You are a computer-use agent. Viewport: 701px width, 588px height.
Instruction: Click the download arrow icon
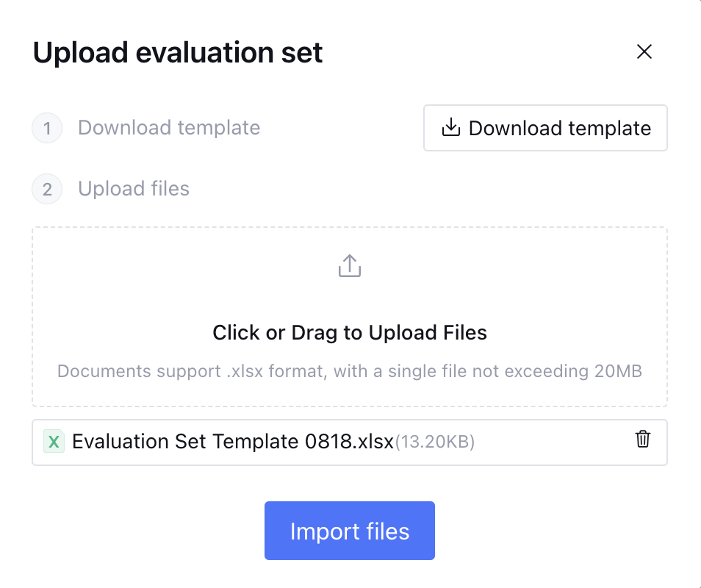click(450, 129)
